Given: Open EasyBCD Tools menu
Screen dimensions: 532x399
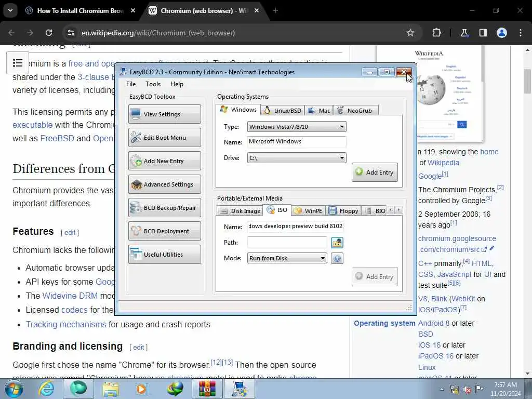Looking at the screenshot, I should pos(153,84).
